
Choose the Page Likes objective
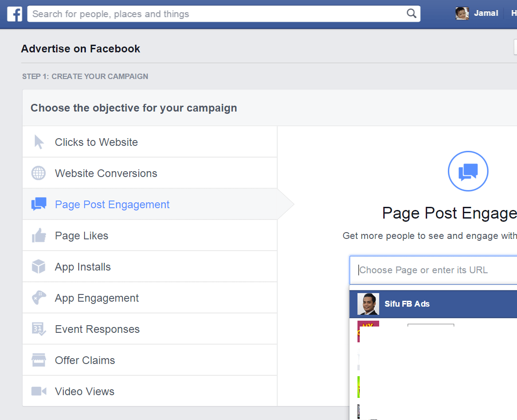(x=150, y=236)
